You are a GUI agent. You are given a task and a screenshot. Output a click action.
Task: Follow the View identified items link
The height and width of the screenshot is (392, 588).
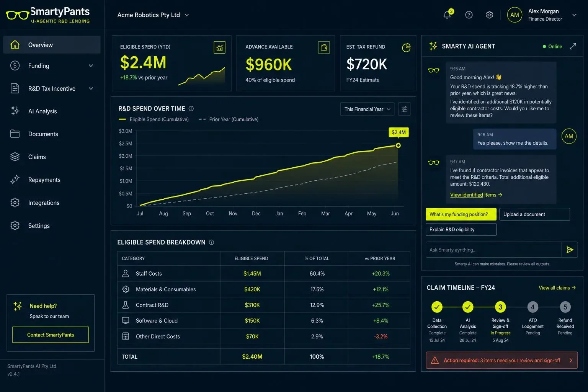[x=476, y=195]
